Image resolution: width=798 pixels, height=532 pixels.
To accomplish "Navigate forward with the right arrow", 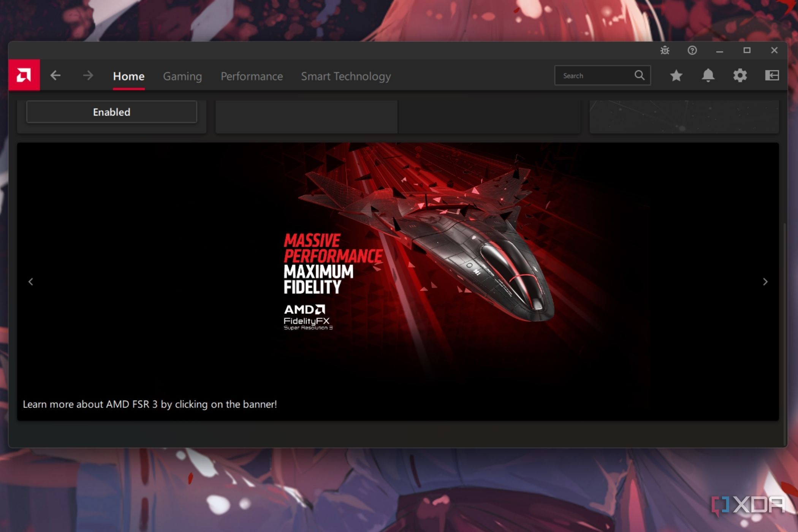I will click(x=88, y=75).
